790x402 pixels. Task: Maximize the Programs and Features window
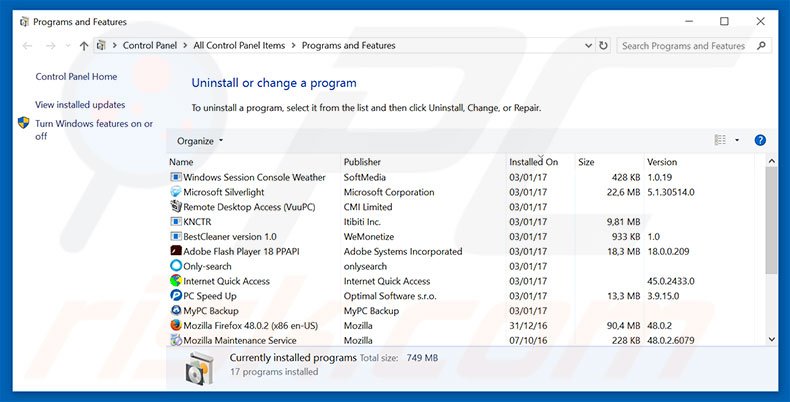(x=724, y=21)
